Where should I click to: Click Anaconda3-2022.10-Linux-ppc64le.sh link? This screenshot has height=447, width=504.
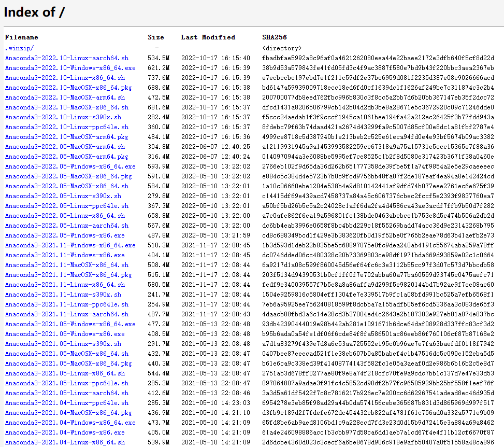(x=66, y=127)
